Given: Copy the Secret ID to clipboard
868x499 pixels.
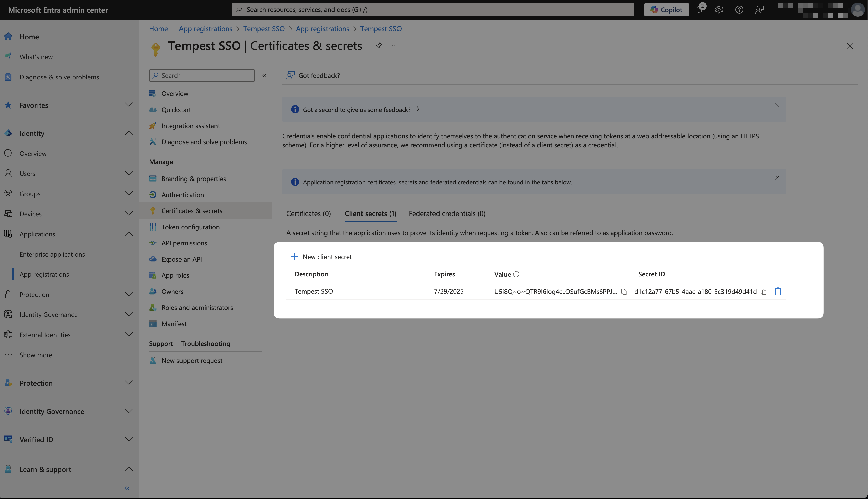Looking at the screenshot, I should [763, 292].
